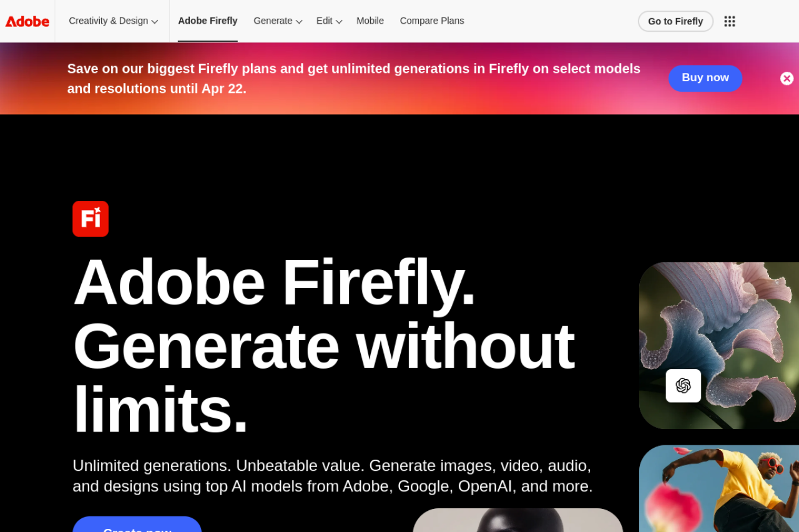Click the 'Save on our biggest Firefly plans' banner text
799x532 pixels.
(354, 79)
